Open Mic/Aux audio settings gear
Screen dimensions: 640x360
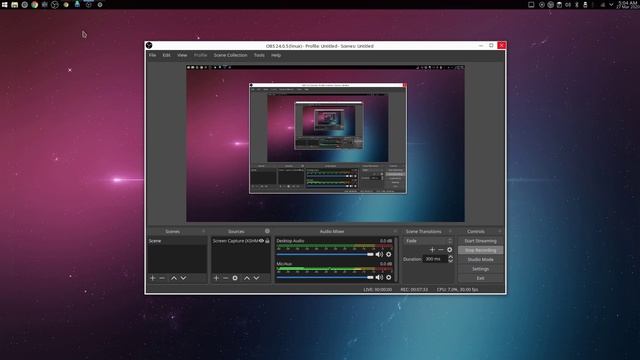tap(389, 278)
